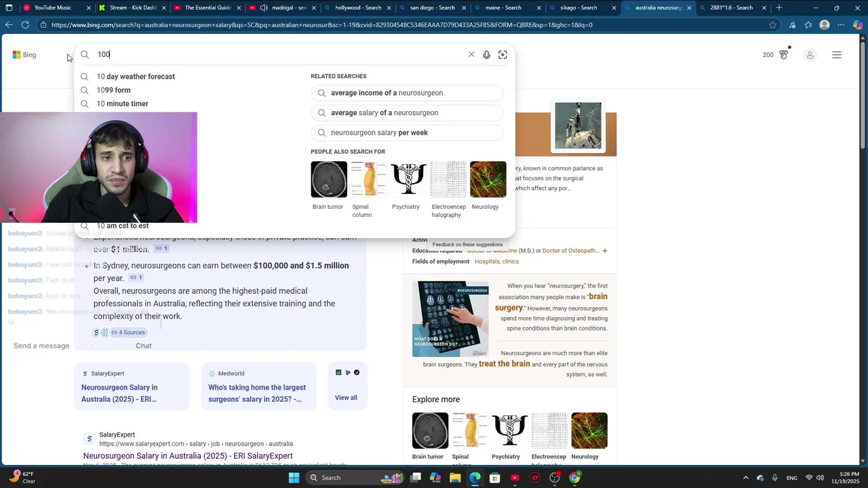Open Edge settings and more menu
The height and width of the screenshot is (488, 868).
point(841,25)
